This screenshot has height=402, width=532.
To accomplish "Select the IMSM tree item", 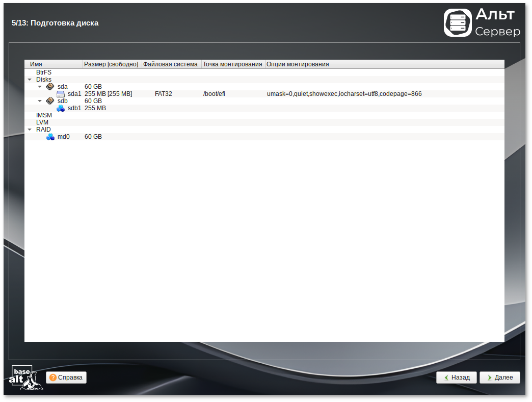I will [x=44, y=115].
